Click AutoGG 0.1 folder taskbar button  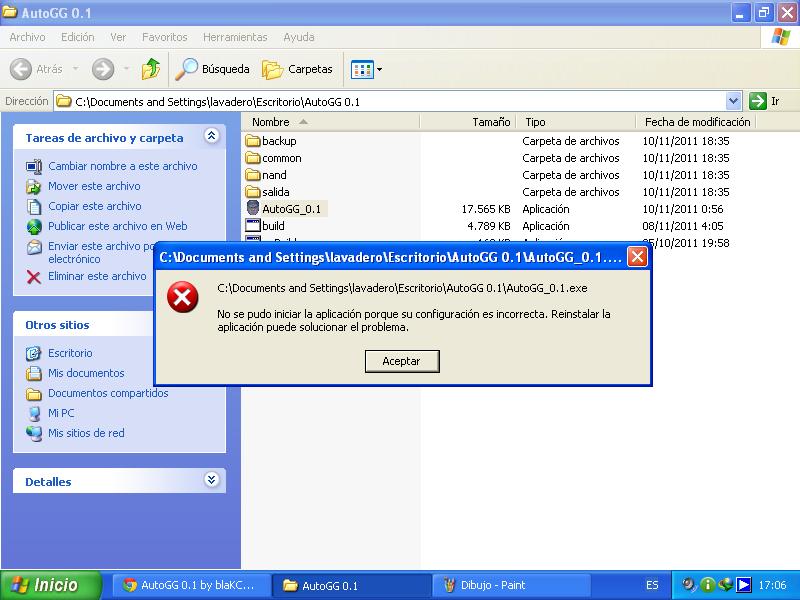(351, 585)
